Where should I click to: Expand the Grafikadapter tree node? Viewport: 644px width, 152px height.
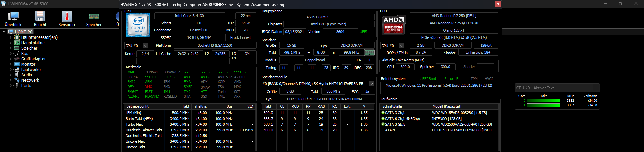pos(10,59)
